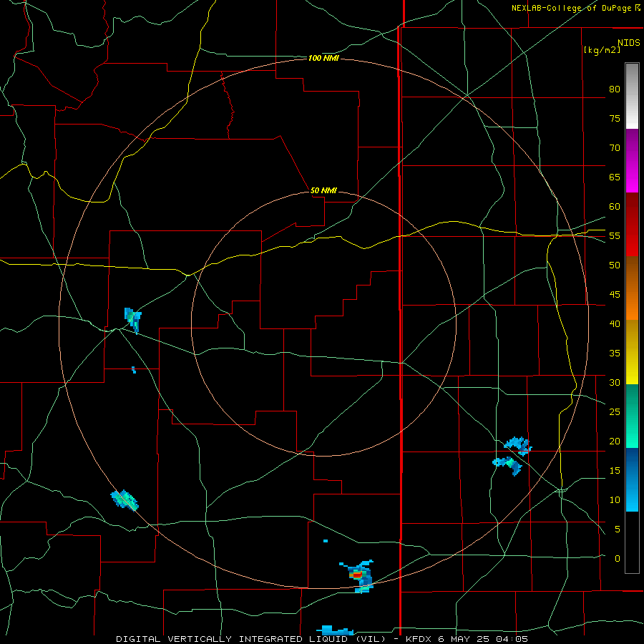This screenshot has width=644, height=644.
Task: Pick the red segment of color bar
Action: click(x=632, y=225)
